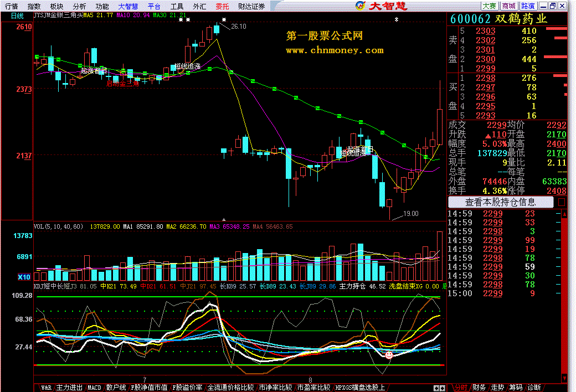The width and height of the screenshot is (576, 392).
Task: Switch to the 市盈率比较 tab
Action: coord(313,388)
